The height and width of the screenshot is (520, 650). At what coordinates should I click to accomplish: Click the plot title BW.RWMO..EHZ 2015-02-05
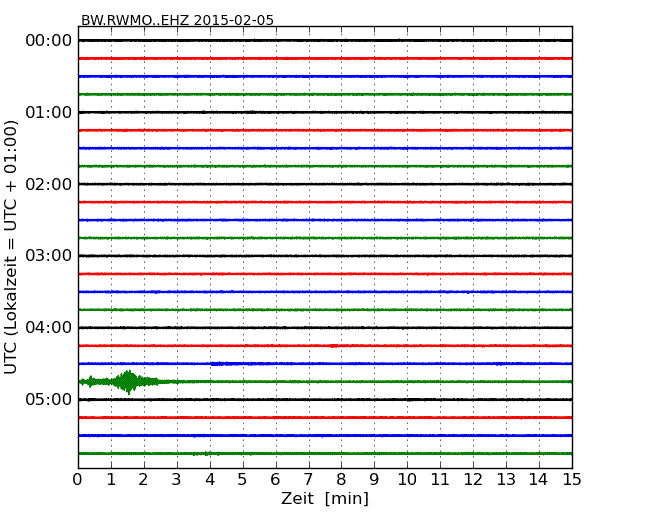[177, 20]
